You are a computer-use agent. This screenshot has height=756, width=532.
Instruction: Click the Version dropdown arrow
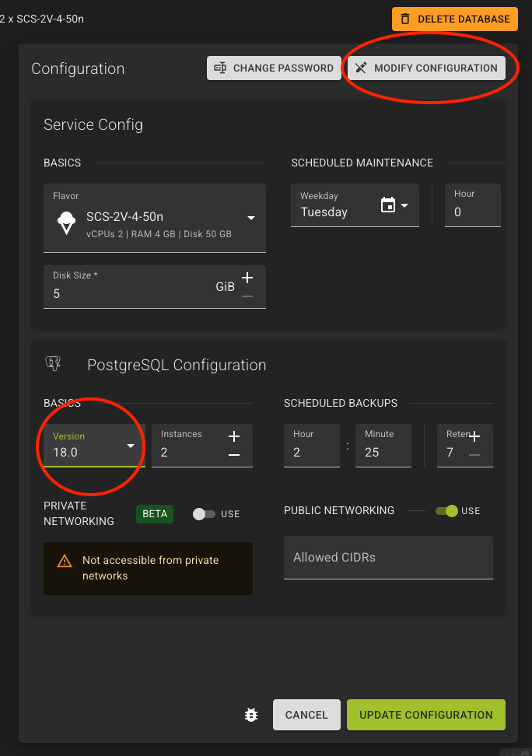(x=130, y=446)
